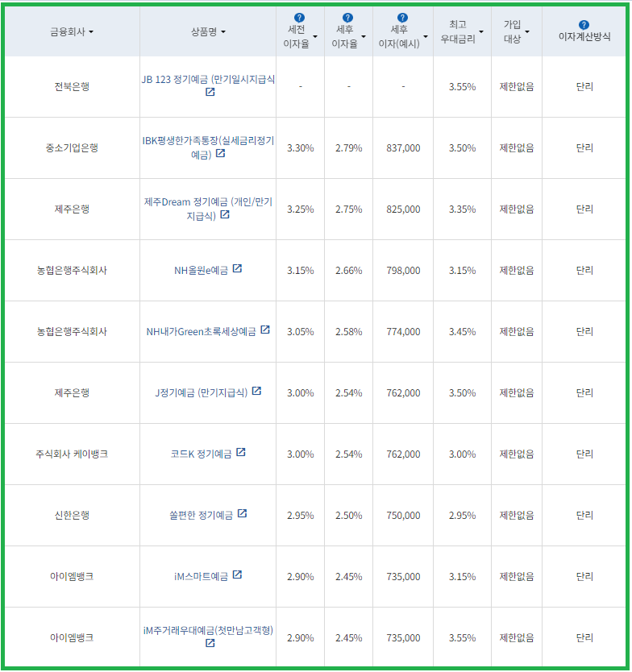Click external link icon for 제주Dream 정기예금
Viewport: 632px width, 672px height.
tap(225, 214)
